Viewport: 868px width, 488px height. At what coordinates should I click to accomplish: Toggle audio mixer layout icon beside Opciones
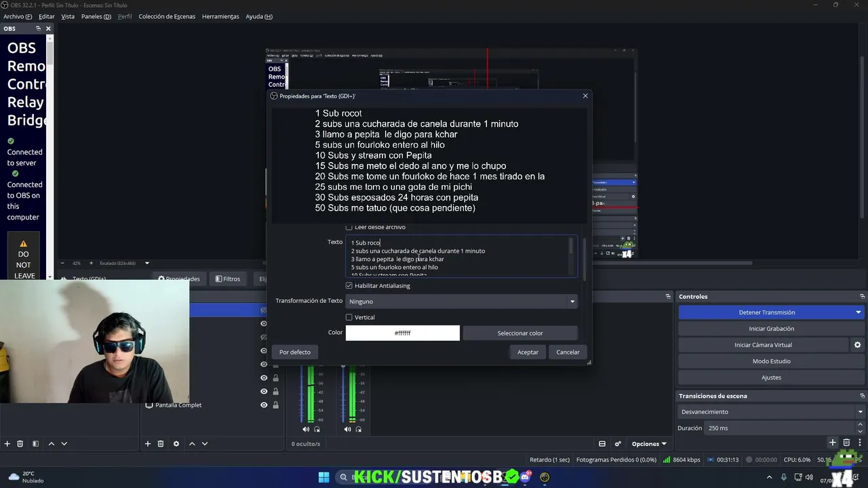(x=602, y=444)
